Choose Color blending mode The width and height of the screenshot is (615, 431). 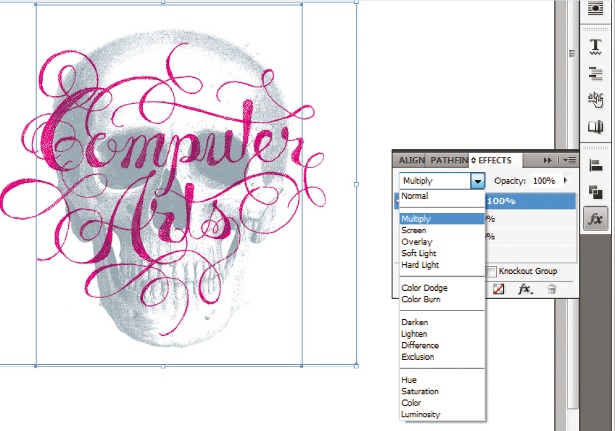click(442, 403)
